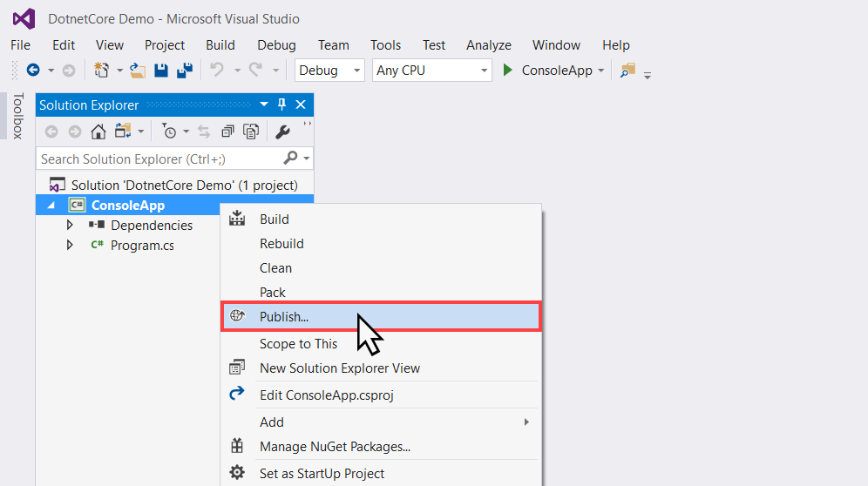This screenshot has width=868, height=486.
Task: Open the Any CPU platform dropdown
Action: (x=431, y=71)
